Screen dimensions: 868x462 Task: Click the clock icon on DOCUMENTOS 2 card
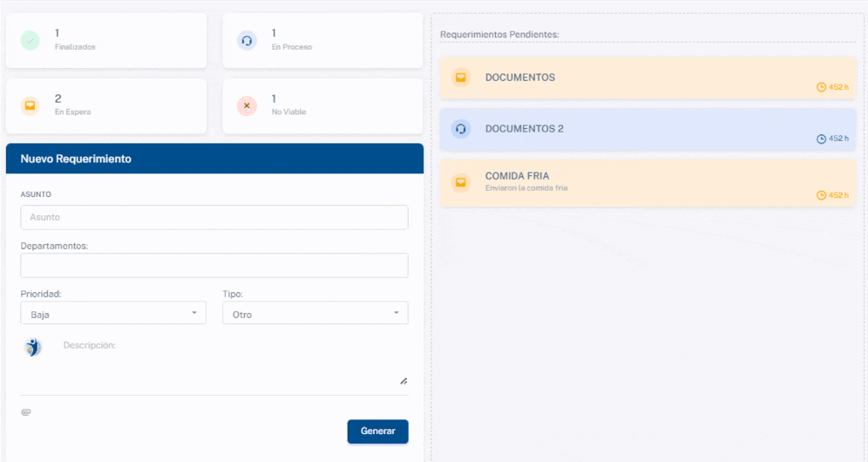point(821,139)
